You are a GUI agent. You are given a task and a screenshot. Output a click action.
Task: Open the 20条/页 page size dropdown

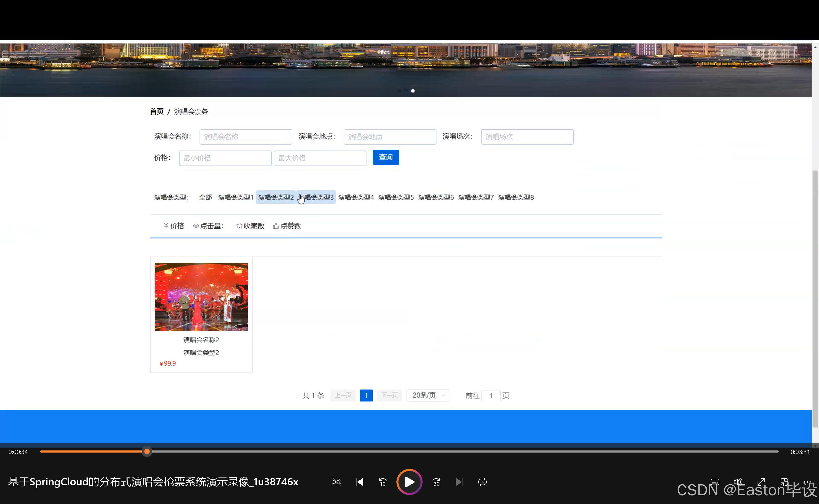tap(428, 395)
